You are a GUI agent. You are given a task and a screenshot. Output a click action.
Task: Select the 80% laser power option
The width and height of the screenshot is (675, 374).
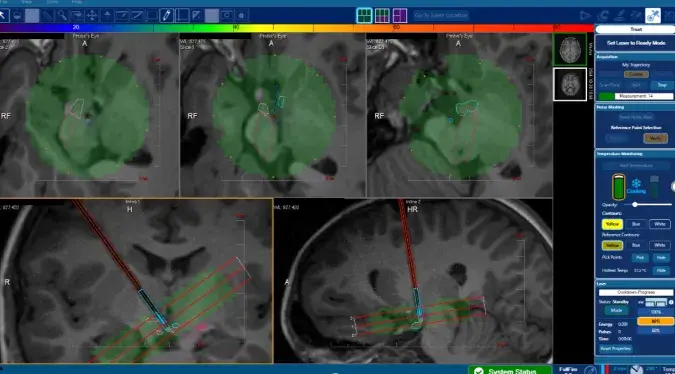(655, 321)
